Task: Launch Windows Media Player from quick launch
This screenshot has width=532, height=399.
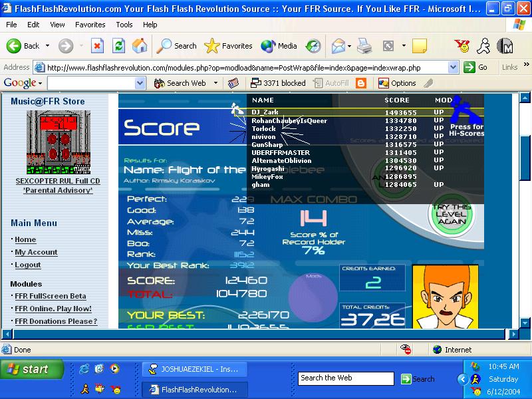Action: tap(114, 369)
